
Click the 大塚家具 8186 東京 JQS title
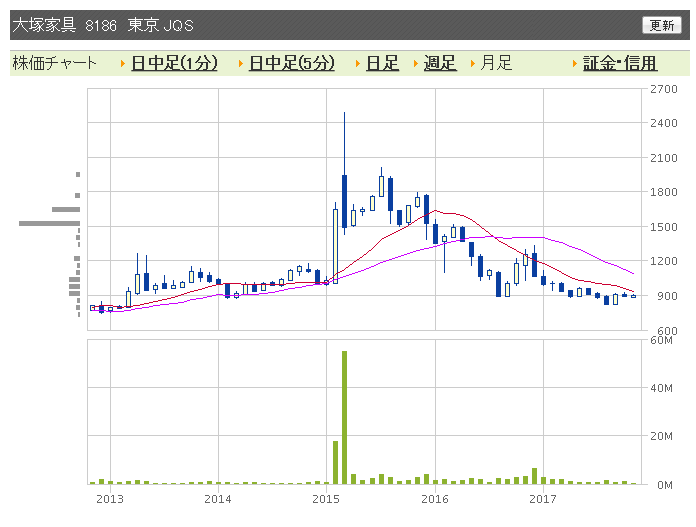103,25
